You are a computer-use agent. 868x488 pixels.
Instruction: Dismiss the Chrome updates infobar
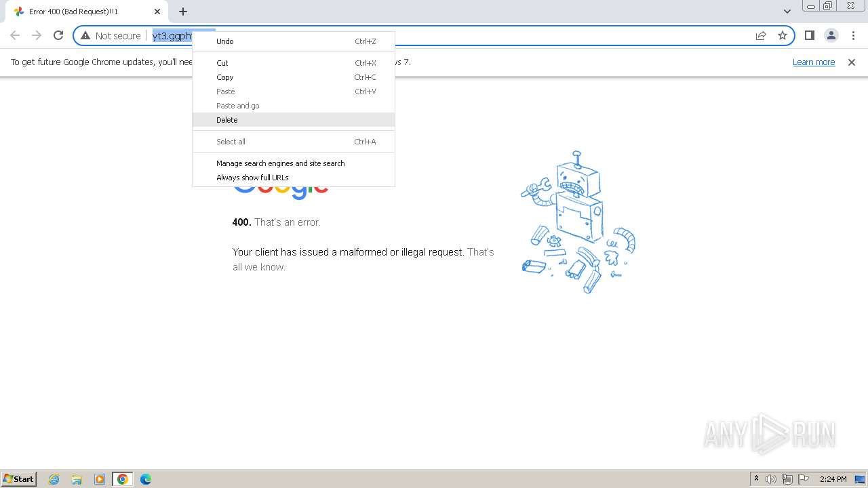tap(852, 62)
